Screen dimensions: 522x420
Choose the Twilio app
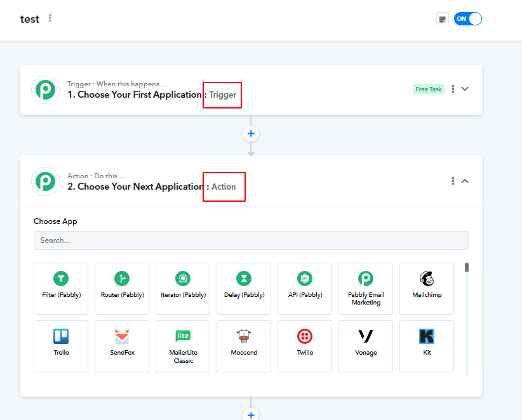pos(305,346)
